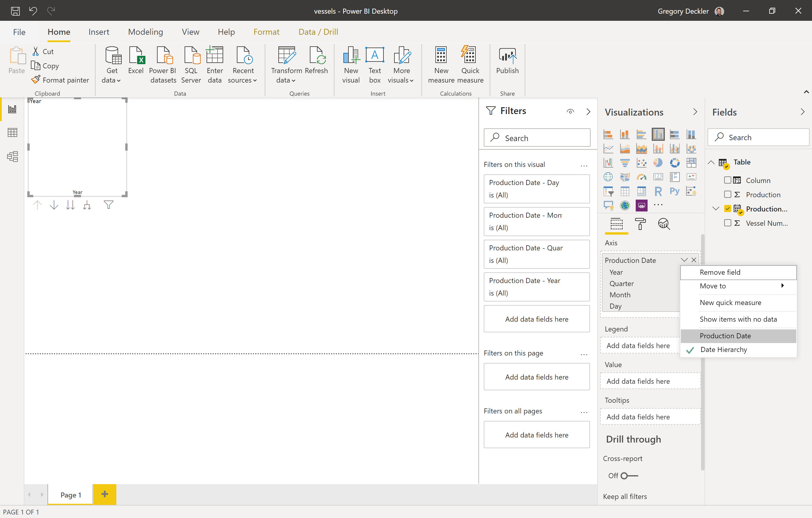This screenshot has width=812, height=518.
Task: Collapse the Filters pane
Action: [588, 111]
